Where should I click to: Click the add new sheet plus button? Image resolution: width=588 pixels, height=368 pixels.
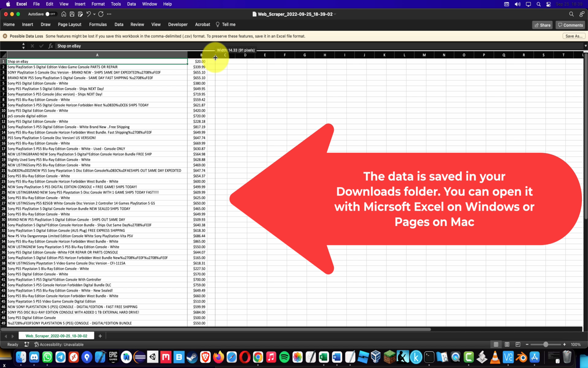100,336
